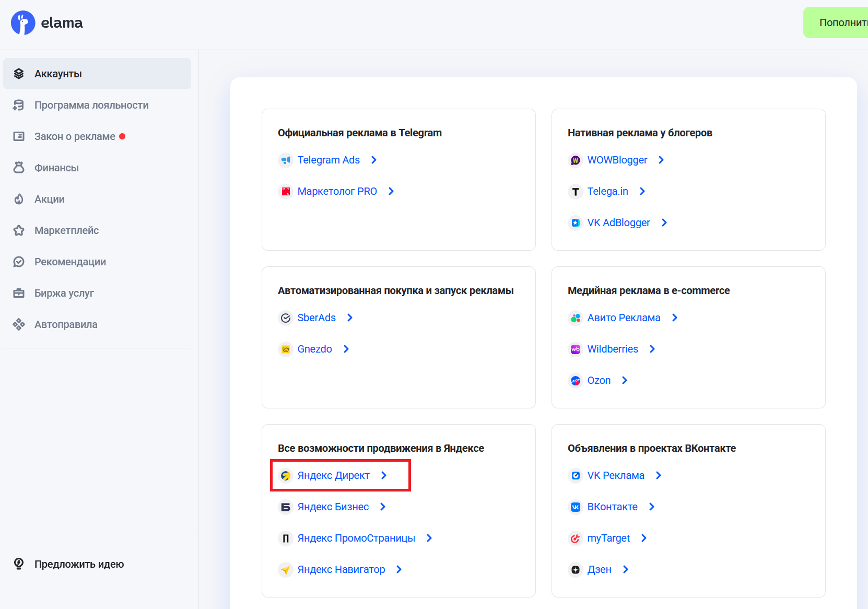Open the Программа лояльности menu item
This screenshot has width=868, height=609.
(91, 105)
